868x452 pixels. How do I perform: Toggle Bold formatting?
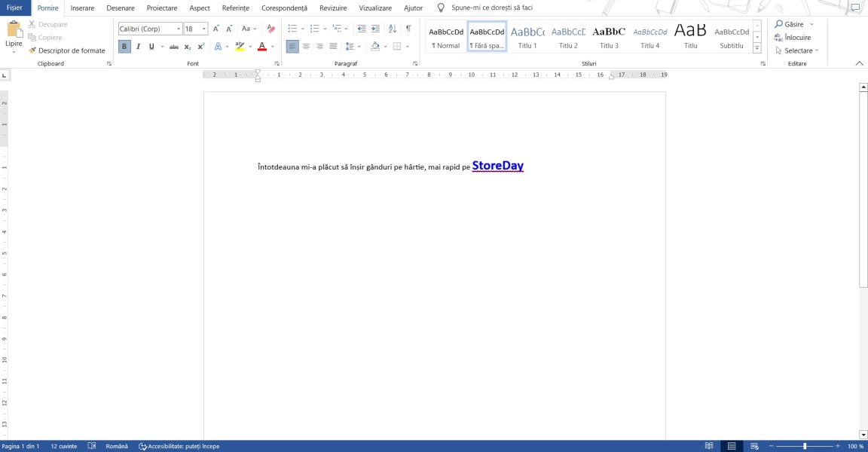click(124, 47)
